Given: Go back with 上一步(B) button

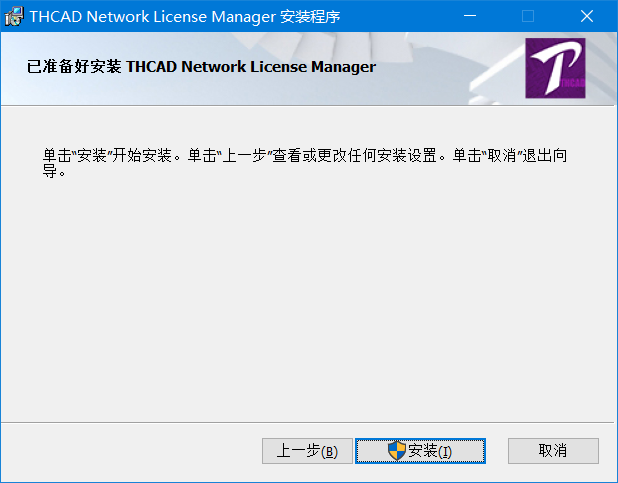Looking at the screenshot, I should (307, 451).
